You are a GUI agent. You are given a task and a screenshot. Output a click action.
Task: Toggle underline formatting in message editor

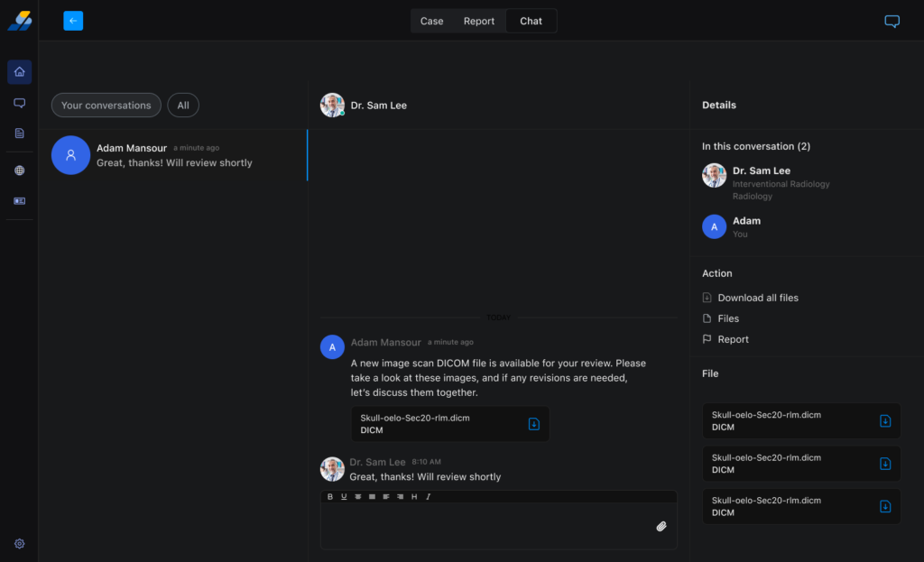point(344,497)
